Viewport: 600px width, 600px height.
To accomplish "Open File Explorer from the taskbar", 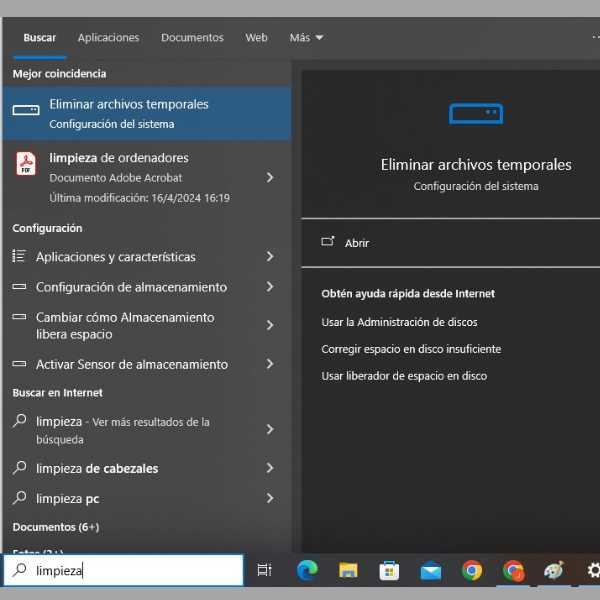I will pyautogui.click(x=348, y=570).
